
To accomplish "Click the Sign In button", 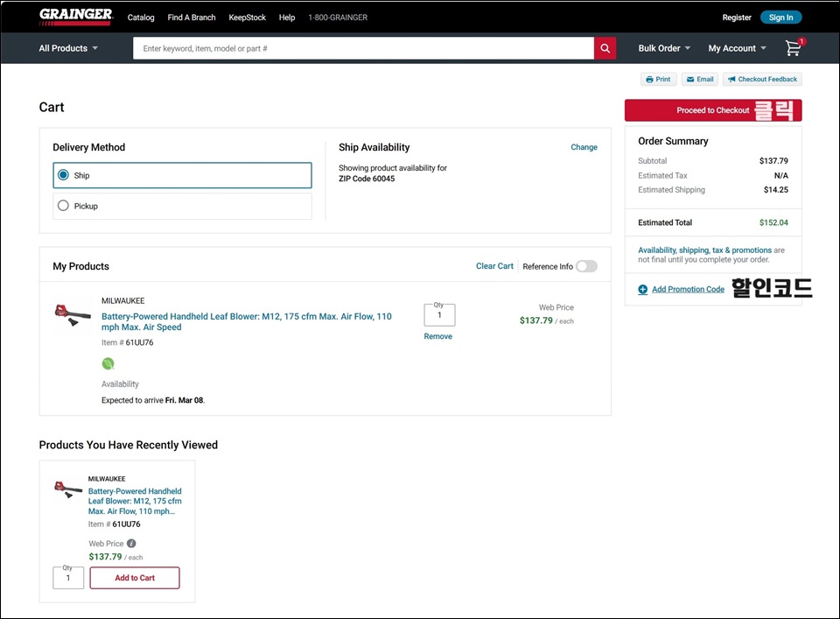I will (781, 18).
